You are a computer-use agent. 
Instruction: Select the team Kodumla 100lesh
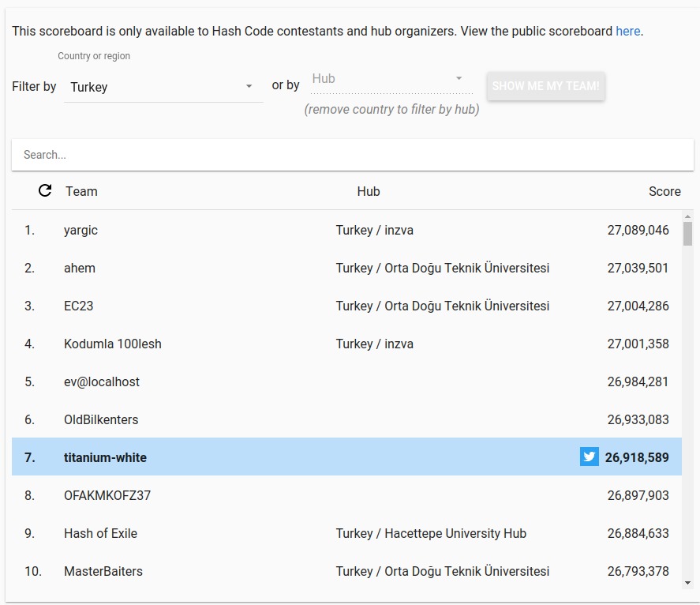113,344
